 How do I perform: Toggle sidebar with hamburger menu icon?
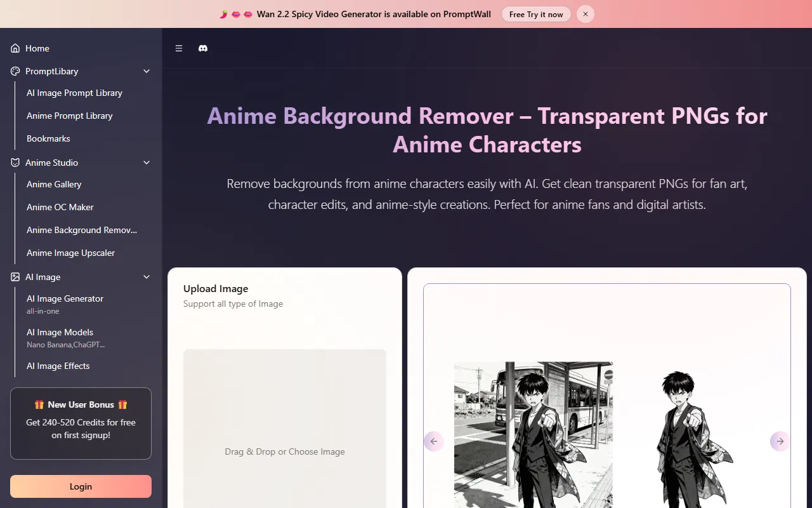pos(179,48)
